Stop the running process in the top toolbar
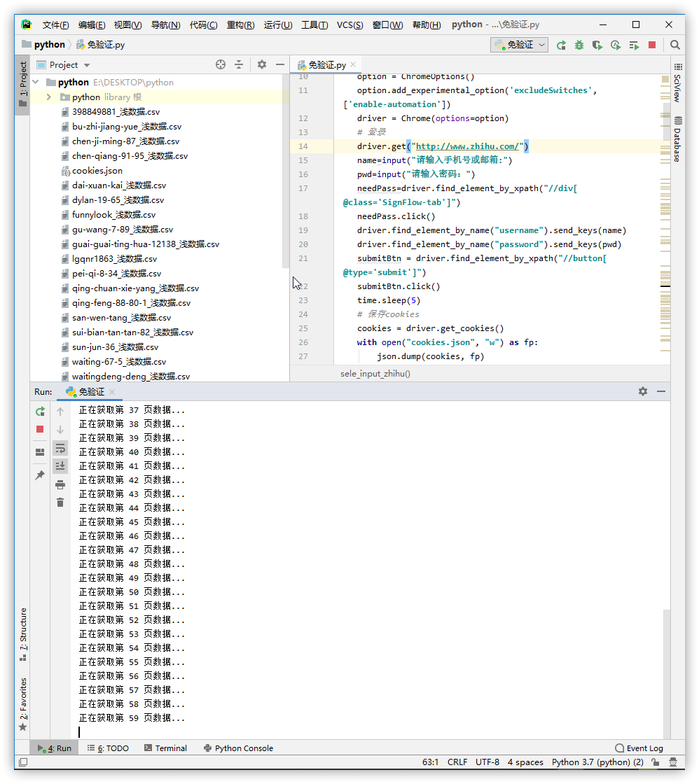This screenshot has width=699, height=784. 652,45
